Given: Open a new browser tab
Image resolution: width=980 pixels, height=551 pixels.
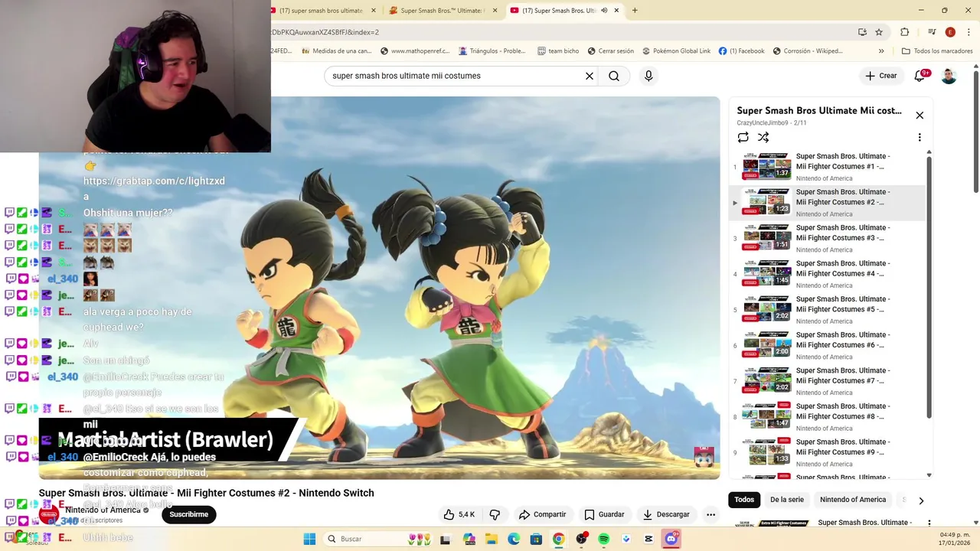Looking at the screenshot, I should pos(635,11).
